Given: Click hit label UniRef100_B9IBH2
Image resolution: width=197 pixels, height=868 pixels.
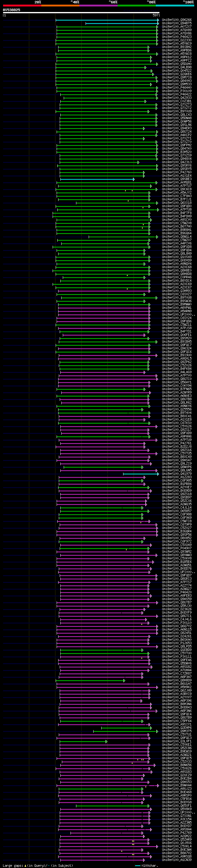Looking at the screenshot, I should click(x=177, y=47).
